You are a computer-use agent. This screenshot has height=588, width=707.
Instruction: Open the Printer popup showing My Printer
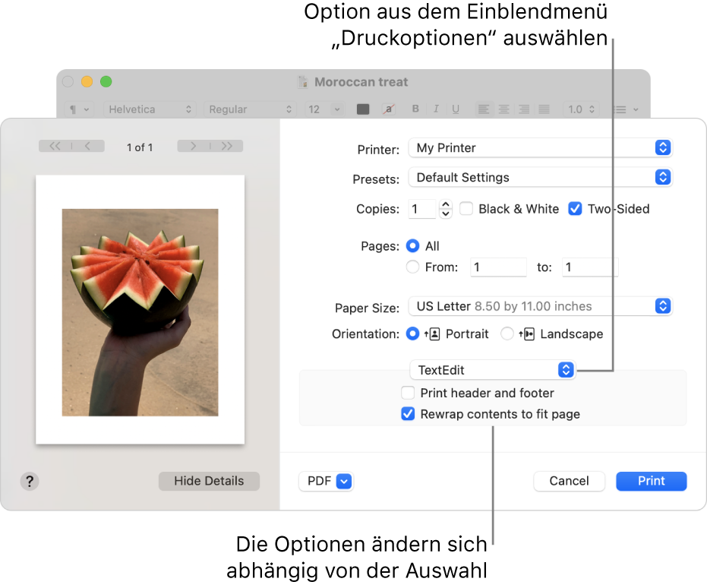[x=540, y=148]
